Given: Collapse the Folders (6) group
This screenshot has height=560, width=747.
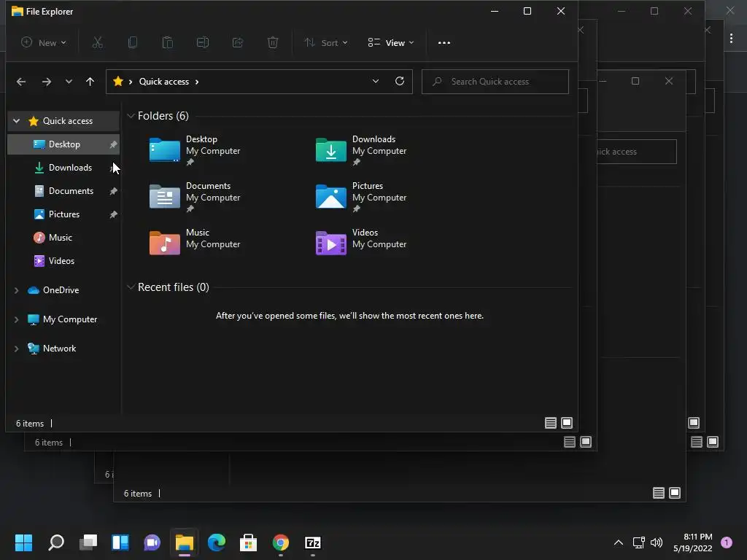Looking at the screenshot, I should point(131,116).
